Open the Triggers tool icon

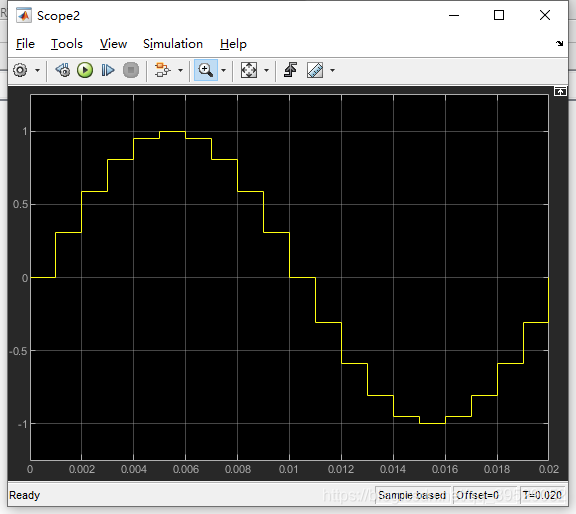click(x=291, y=70)
